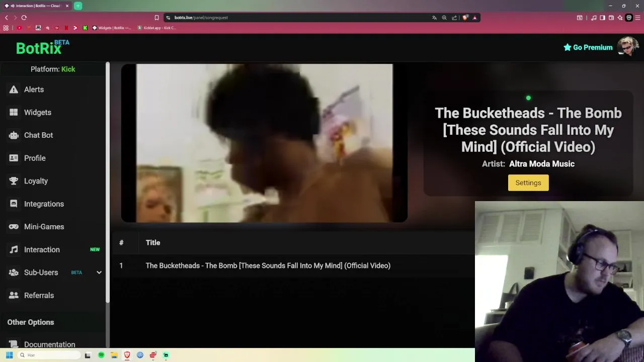Screen dimensions: 644x362
Task: Click the translate page icon
Action: (434, 18)
